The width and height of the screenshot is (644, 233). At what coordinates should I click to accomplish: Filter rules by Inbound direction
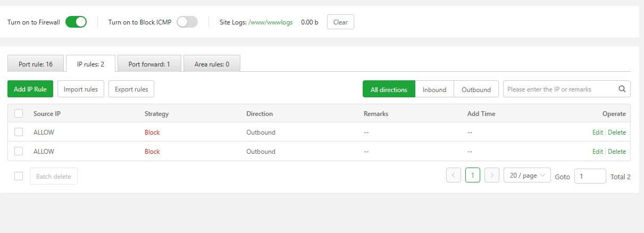pos(434,89)
